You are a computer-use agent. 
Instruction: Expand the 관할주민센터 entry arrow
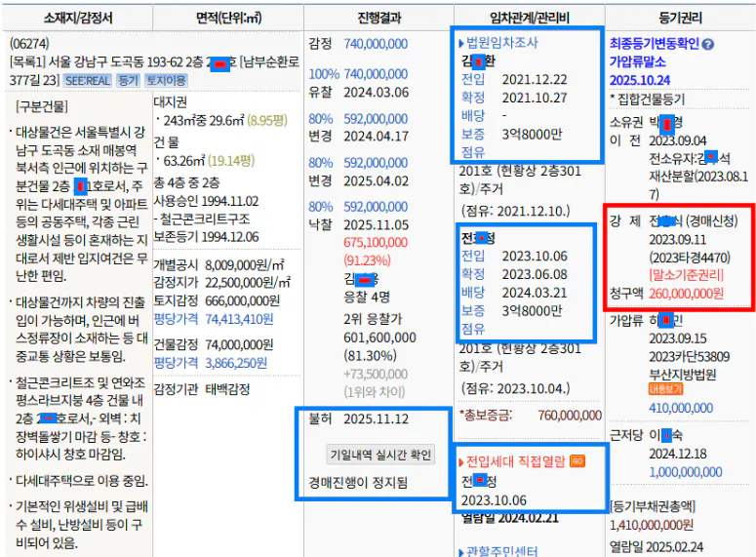(x=461, y=550)
